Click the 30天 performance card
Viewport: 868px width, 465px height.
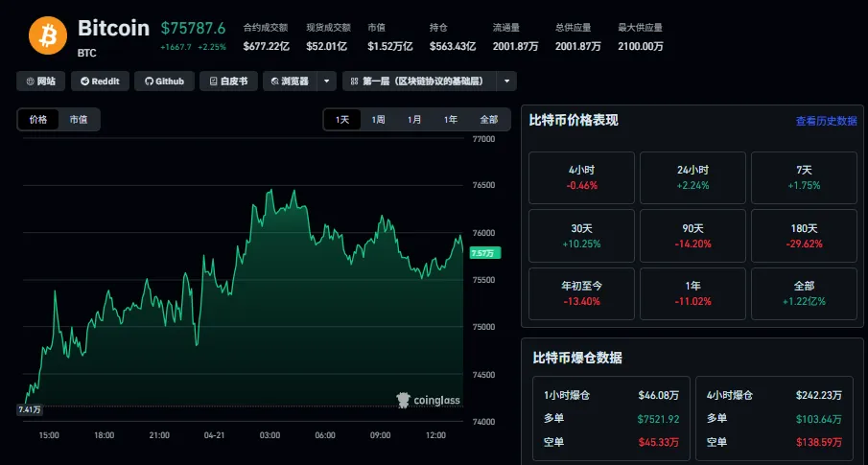582,236
